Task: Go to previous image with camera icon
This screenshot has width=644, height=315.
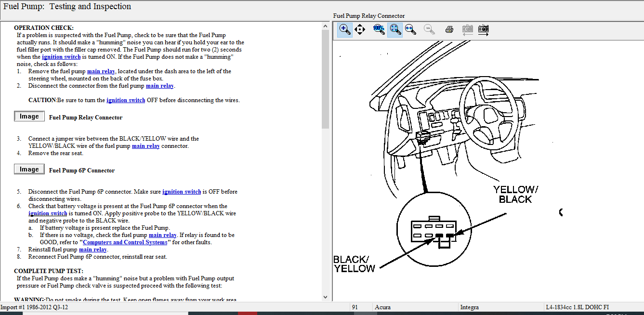Action: pyautogui.click(x=467, y=29)
